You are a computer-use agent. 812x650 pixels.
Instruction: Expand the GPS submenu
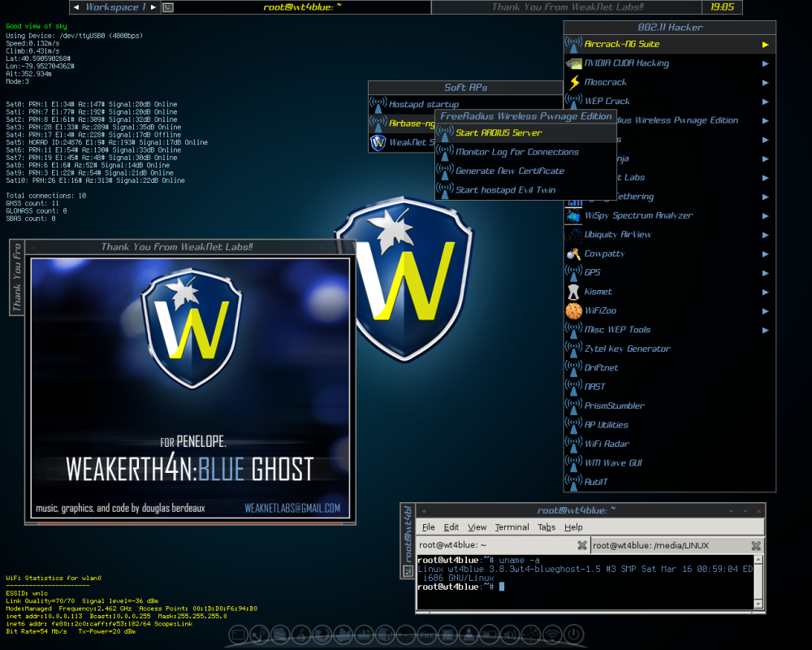670,273
